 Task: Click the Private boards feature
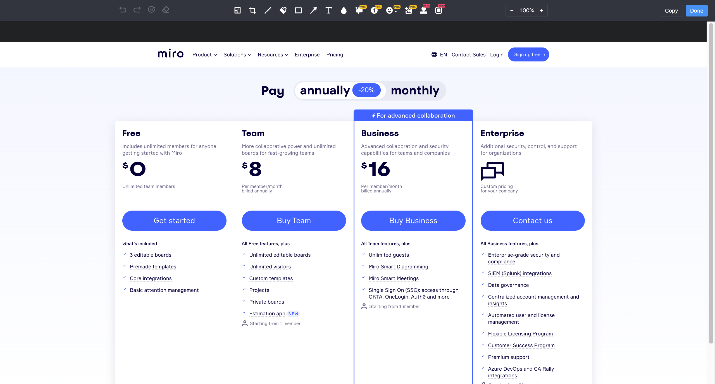(267, 302)
